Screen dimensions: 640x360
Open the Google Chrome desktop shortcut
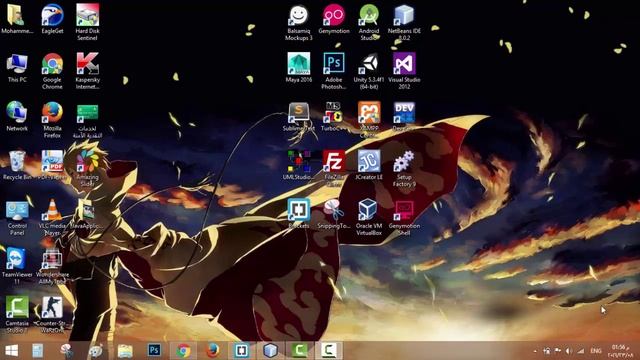pyautogui.click(x=52, y=71)
